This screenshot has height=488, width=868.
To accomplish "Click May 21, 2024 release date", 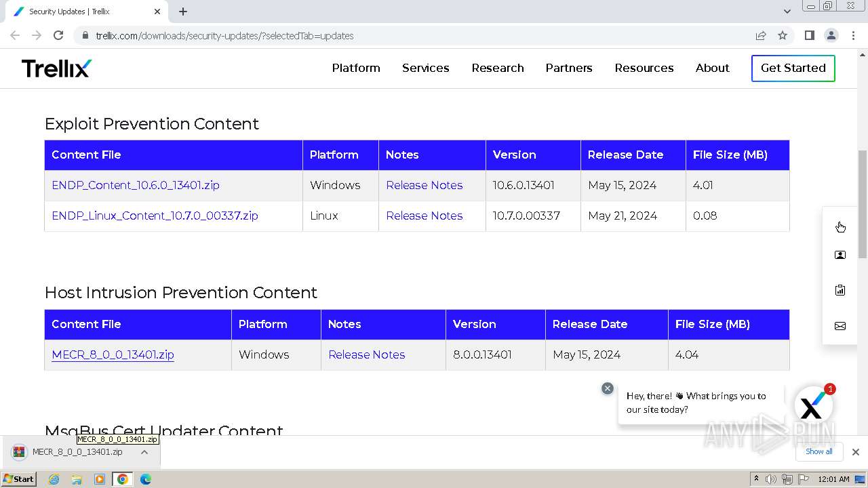I will click(x=623, y=216).
